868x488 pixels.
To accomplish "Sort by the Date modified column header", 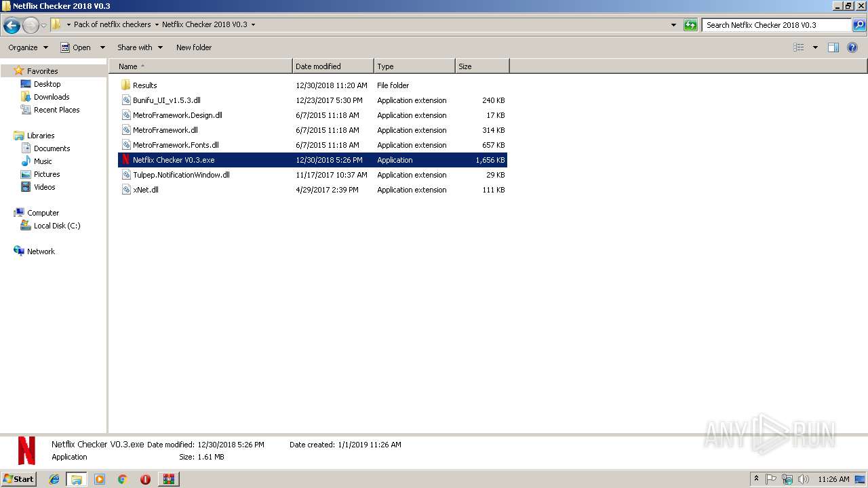I will (x=333, y=66).
